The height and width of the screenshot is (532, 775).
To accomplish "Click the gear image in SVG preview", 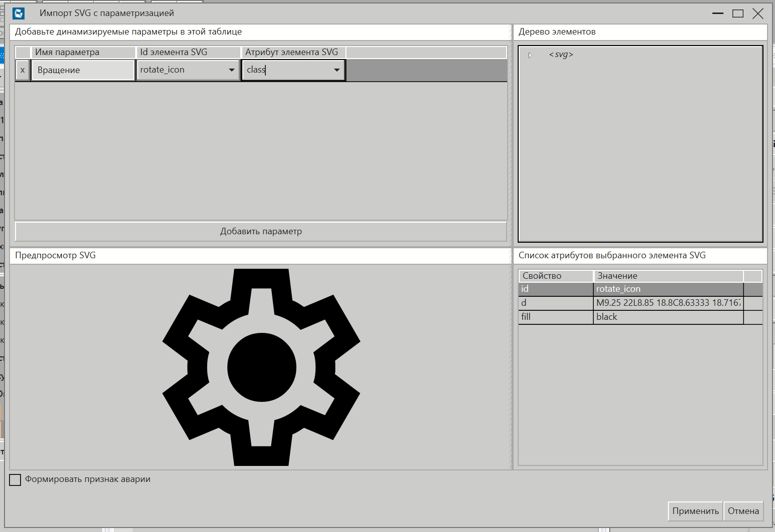I will click(261, 367).
